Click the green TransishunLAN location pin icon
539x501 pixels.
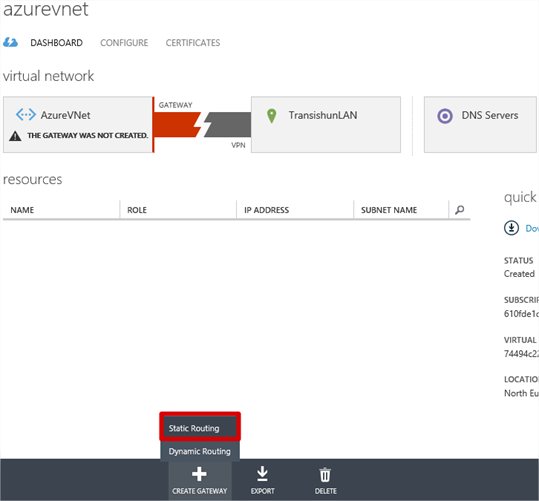(272, 116)
